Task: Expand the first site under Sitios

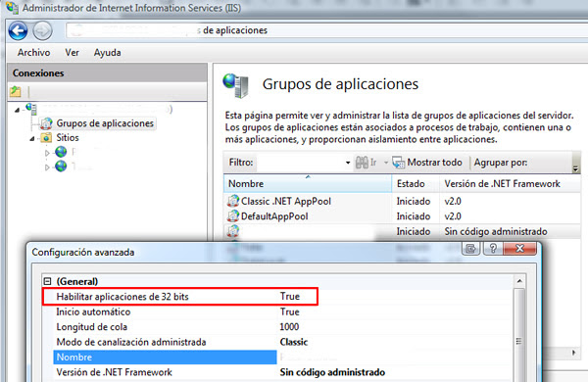Action: pyautogui.click(x=47, y=153)
